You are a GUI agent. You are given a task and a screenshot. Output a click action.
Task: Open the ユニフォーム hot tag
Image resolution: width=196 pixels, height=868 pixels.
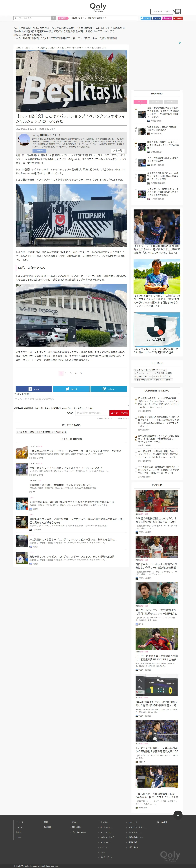(x=141, y=370)
